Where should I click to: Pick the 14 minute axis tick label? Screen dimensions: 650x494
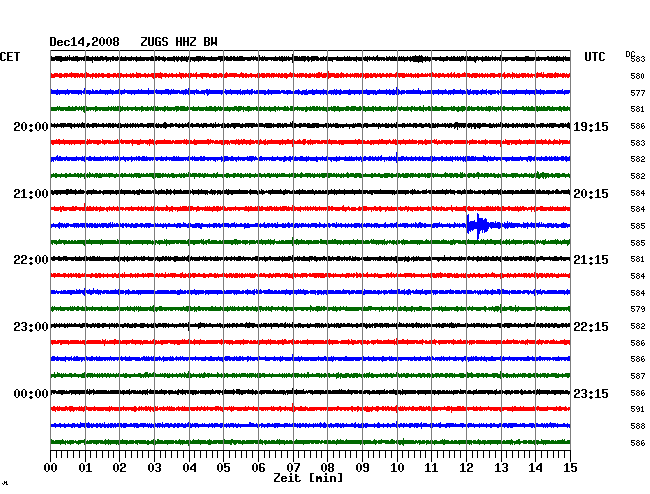click(535, 467)
